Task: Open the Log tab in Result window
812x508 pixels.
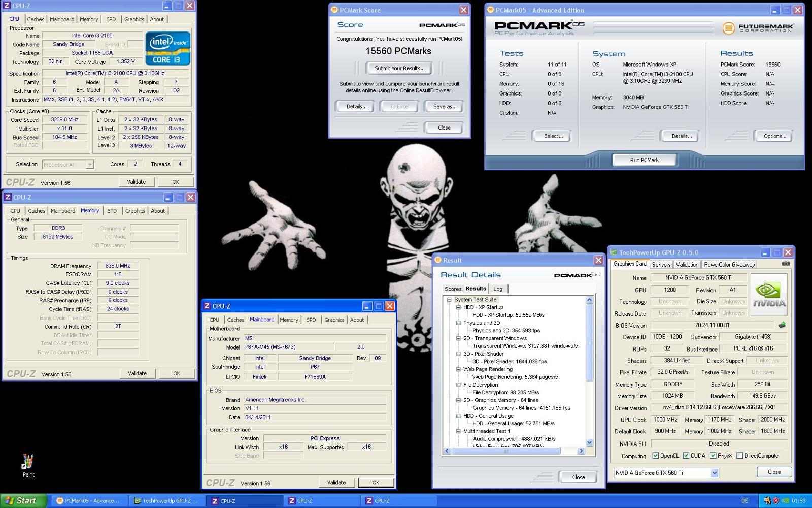Action: (x=498, y=289)
